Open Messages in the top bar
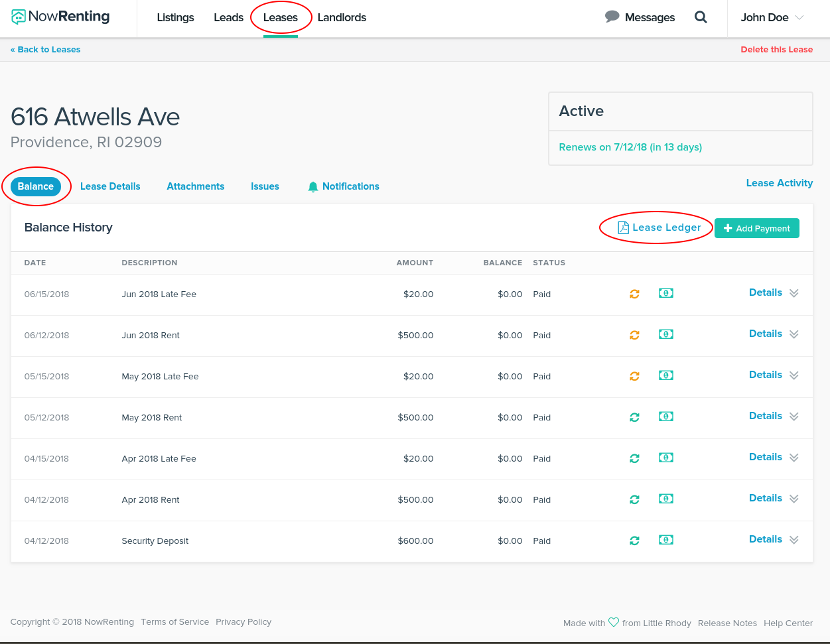Viewport: 830px width, 644px height. coord(640,17)
